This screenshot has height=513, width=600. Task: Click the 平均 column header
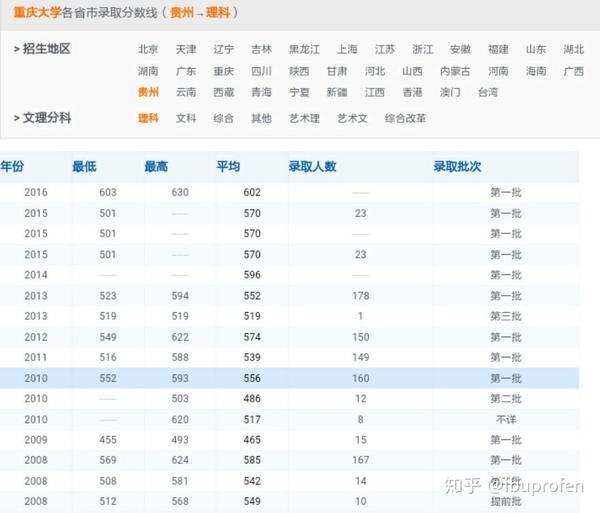click(228, 166)
